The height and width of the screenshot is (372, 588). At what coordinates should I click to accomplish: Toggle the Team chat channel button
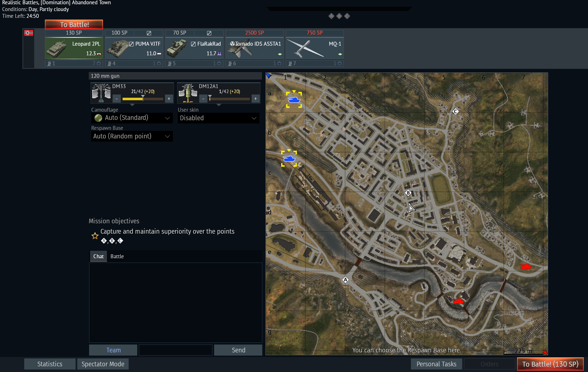tap(113, 350)
